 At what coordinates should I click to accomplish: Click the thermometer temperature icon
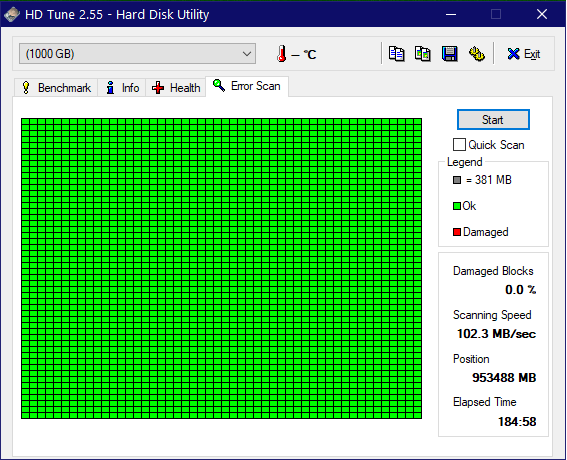click(281, 54)
